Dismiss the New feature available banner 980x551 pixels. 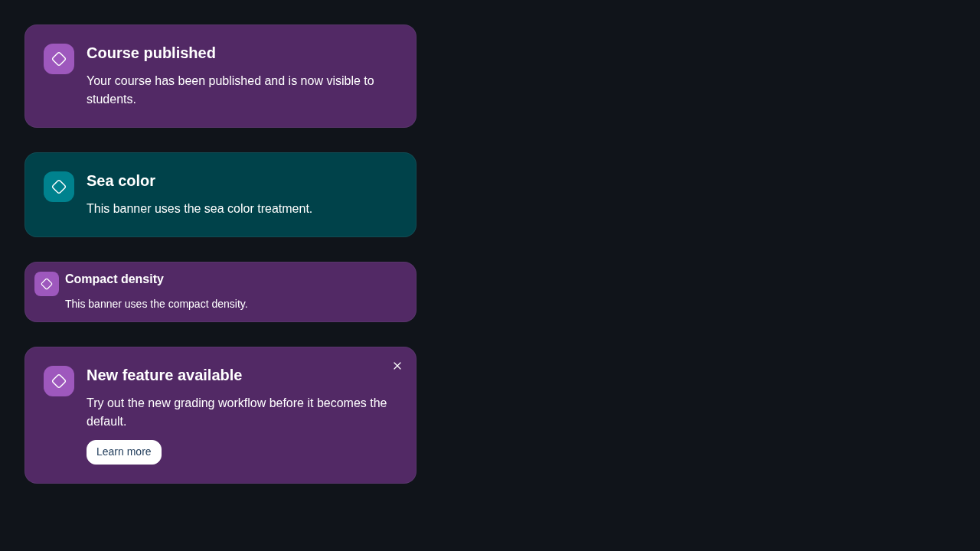tap(397, 366)
